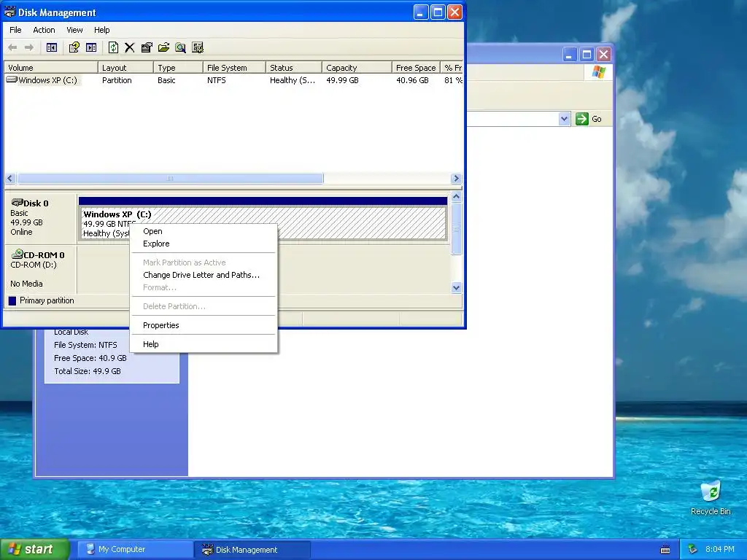Open the Action menu

coord(44,30)
